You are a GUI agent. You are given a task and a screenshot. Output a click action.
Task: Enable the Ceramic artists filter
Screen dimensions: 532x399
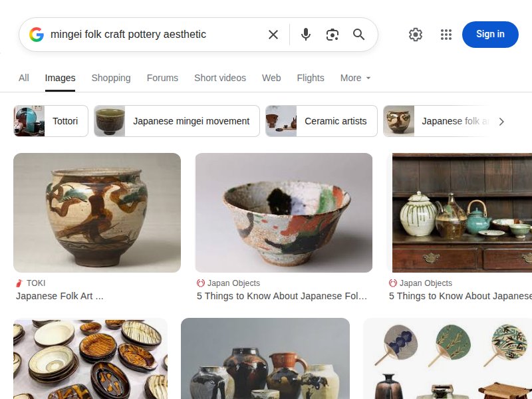(x=321, y=121)
